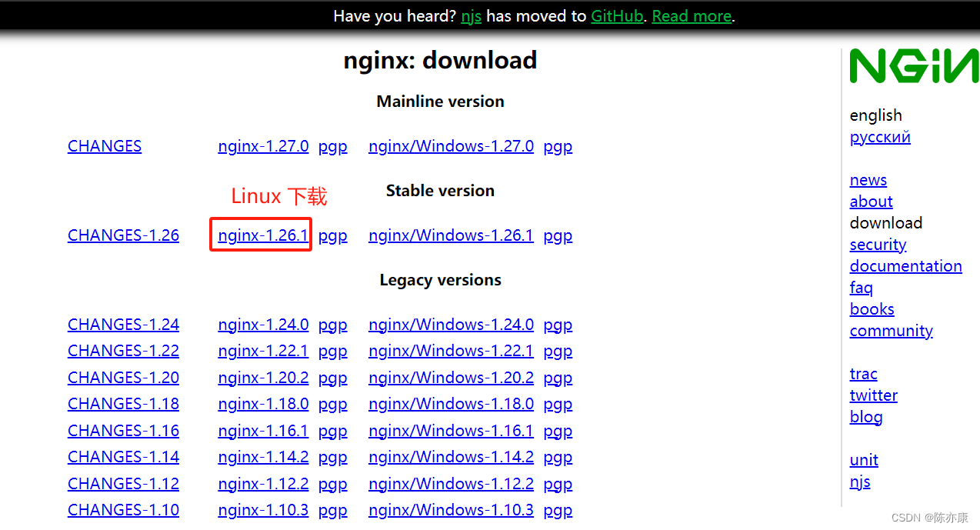The height and width of the screenshot is (530, 980).
Task: Download nginx-1.10.3 source
Action: [263, 510]
